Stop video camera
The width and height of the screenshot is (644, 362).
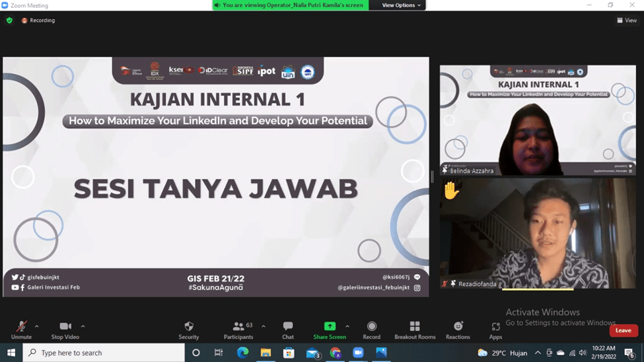click(65, 327)
